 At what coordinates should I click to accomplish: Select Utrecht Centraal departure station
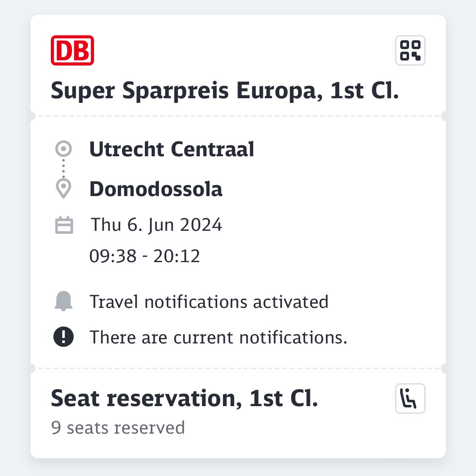pos(172,149)
